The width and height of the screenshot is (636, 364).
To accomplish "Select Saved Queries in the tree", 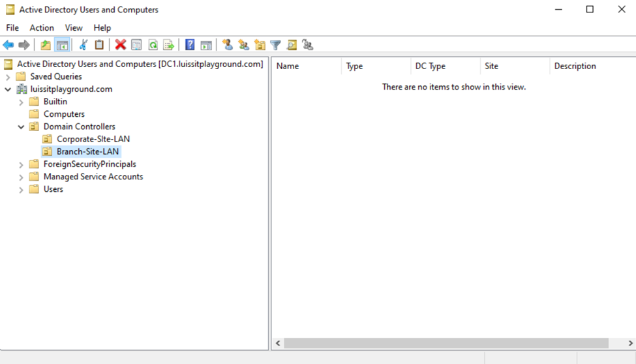I will tap(56, 77).
